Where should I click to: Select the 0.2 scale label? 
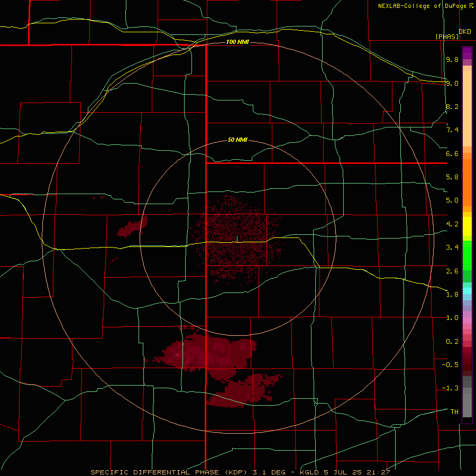click(x=452, y=342)
